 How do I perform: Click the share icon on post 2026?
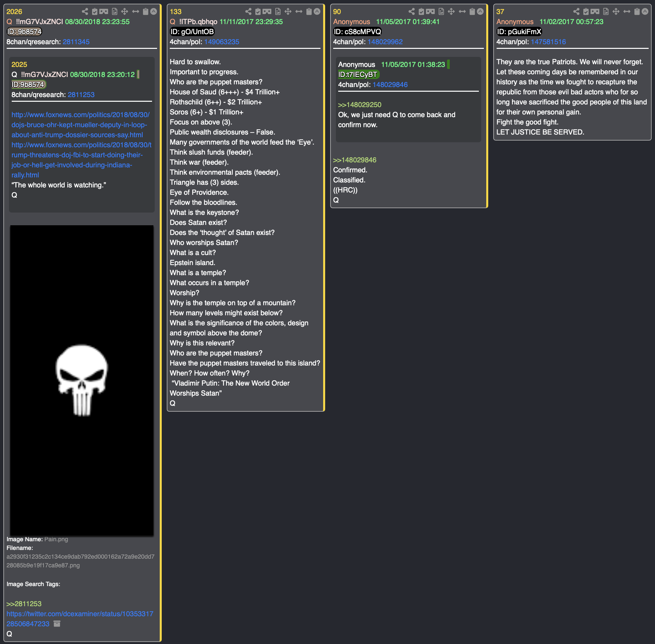point(85,11)
